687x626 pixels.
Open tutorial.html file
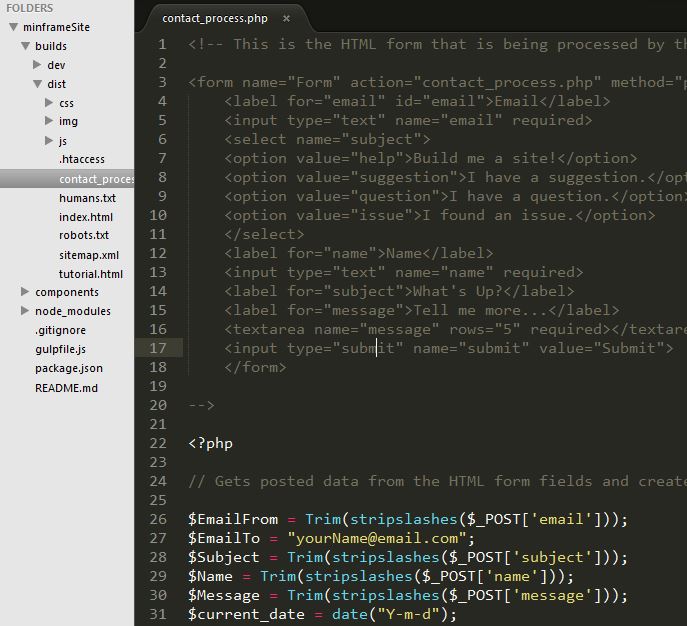[x=91, y=274]
